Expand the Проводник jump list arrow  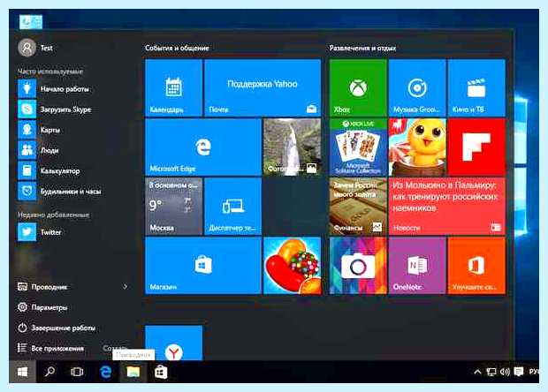tap(125, 287)
